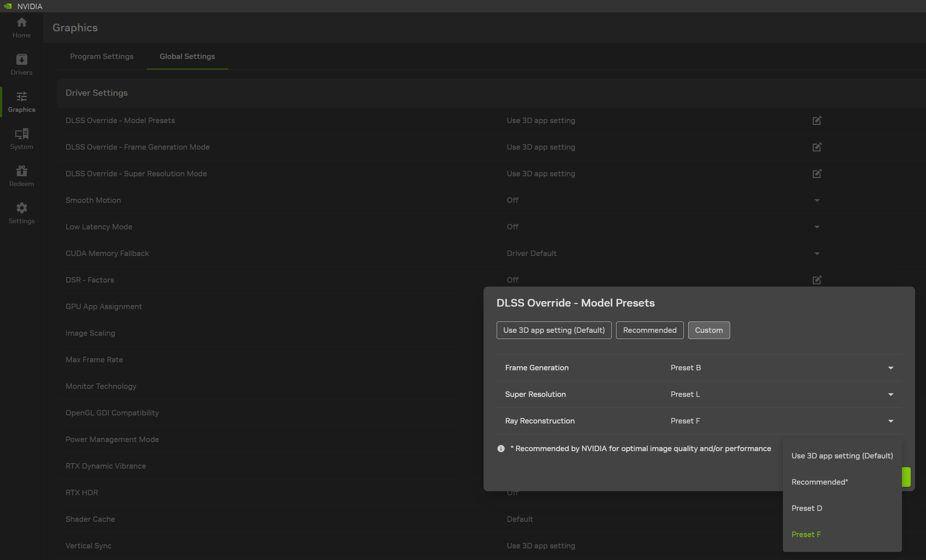Open the Redeem gift section

tap(21, 176)
